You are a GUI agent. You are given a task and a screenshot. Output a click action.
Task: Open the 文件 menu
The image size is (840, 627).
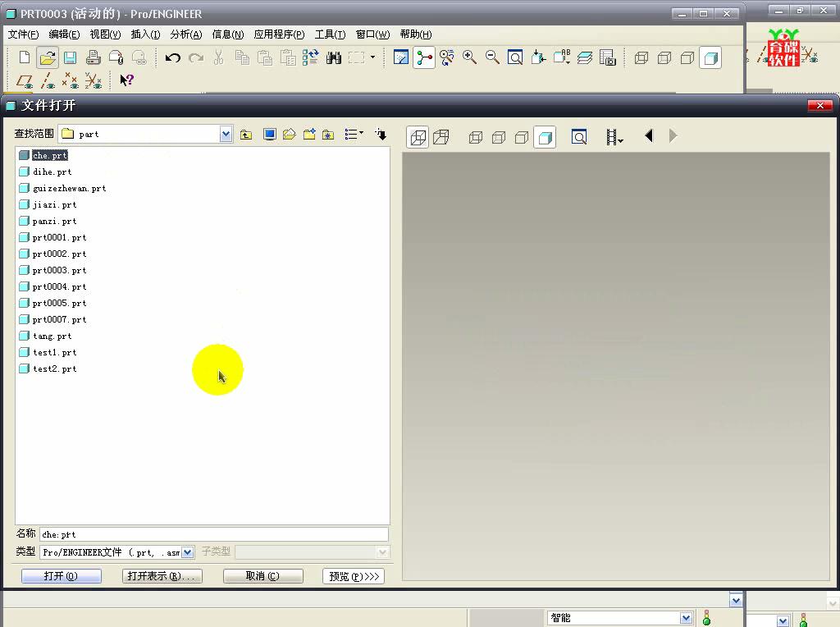(x=23, y=34)
